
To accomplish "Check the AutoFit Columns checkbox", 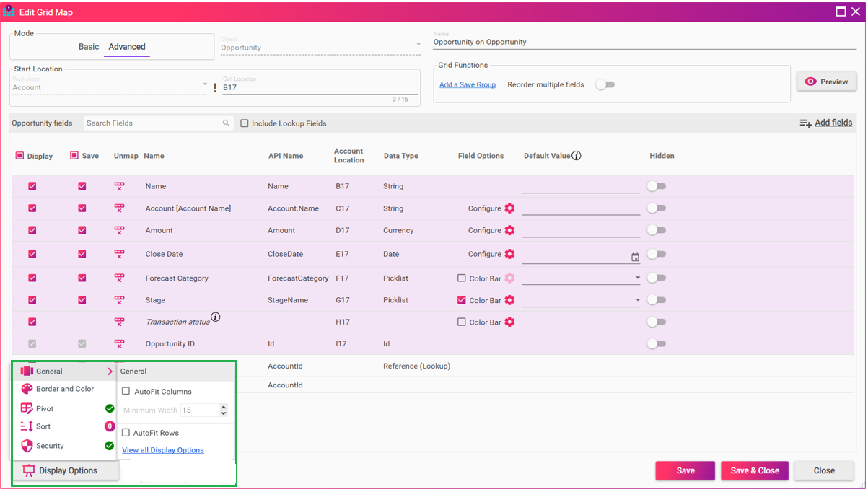I will pyautogui.click(x=126, y=392).
